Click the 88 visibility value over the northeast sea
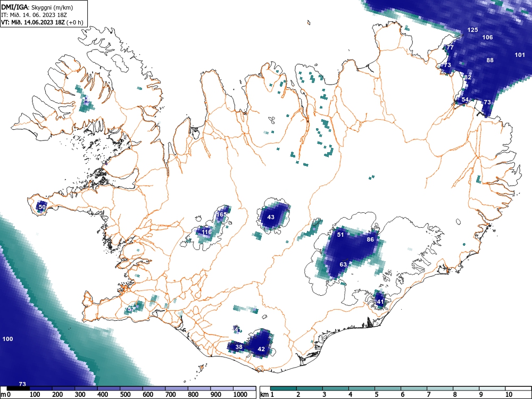 point(490,61)
